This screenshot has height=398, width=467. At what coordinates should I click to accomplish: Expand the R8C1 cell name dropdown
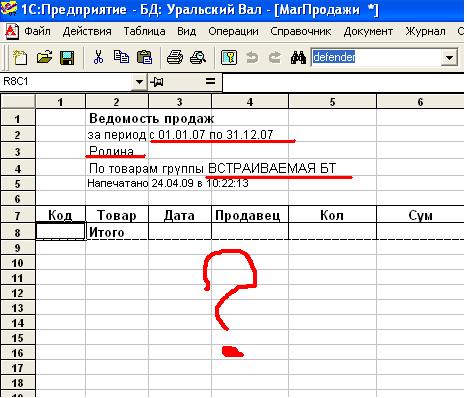(139, 82)
